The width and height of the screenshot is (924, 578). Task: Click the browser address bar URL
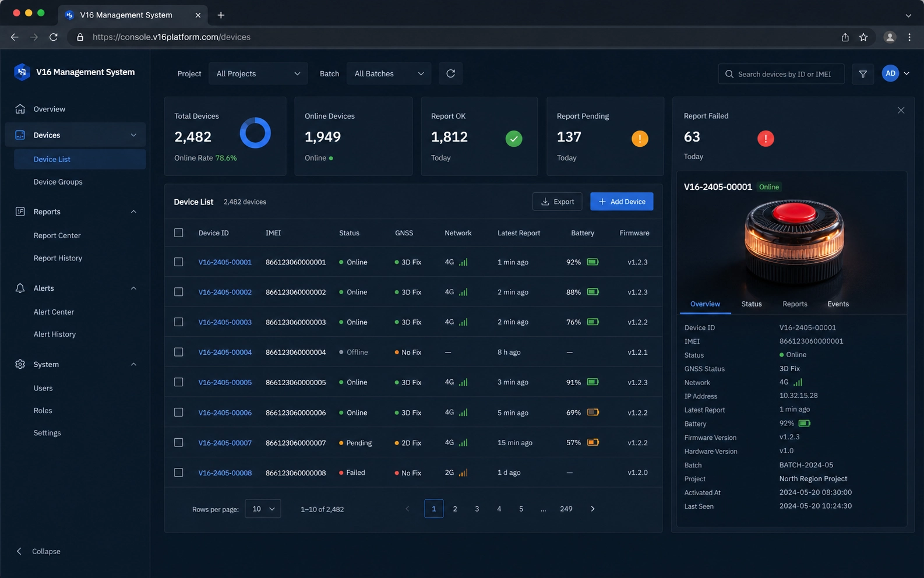(171, 37)
